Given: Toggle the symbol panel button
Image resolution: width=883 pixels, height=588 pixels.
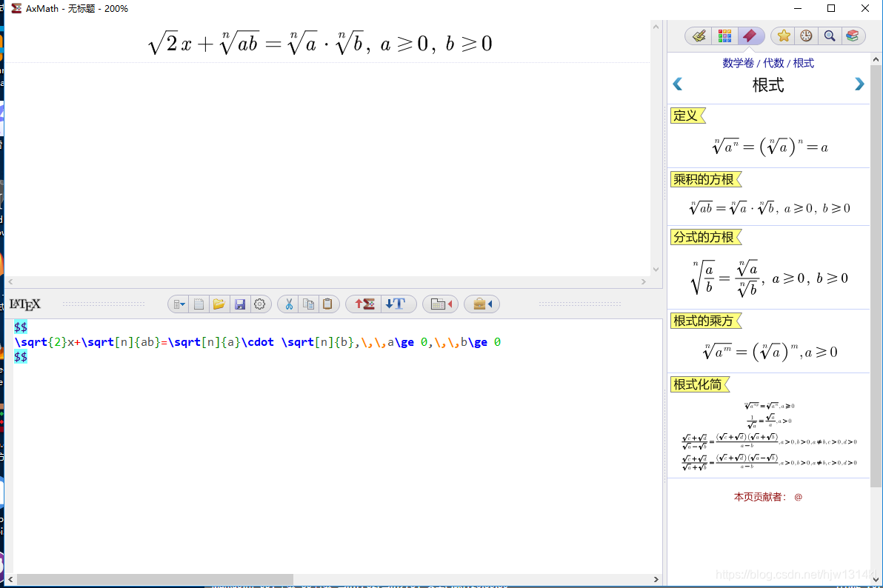Looking at the screenshot, I should coord(441,304).
